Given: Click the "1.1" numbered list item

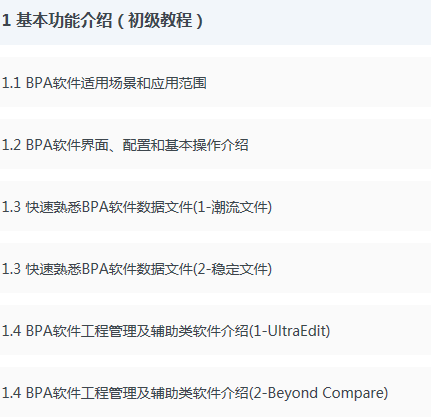Looking at the screenshot, I should [x=215, y=82].
